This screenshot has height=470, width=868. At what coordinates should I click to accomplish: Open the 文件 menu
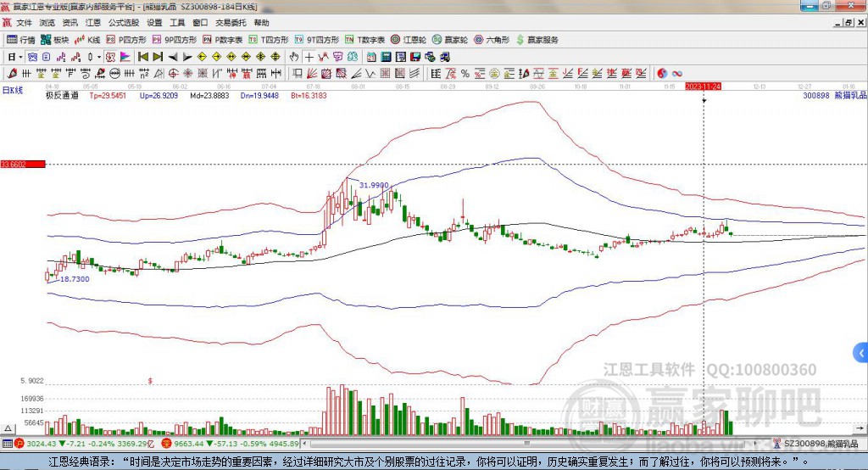(x=24, y=23)
